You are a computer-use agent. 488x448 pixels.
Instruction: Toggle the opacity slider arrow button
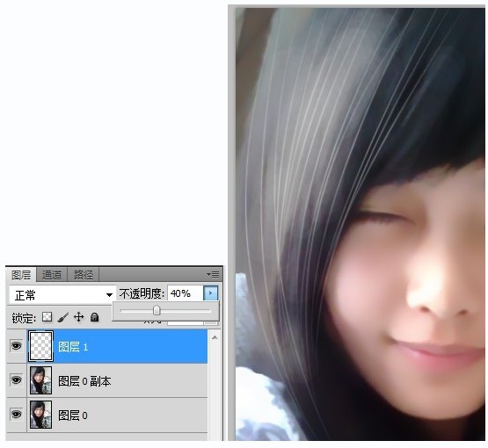211,293
